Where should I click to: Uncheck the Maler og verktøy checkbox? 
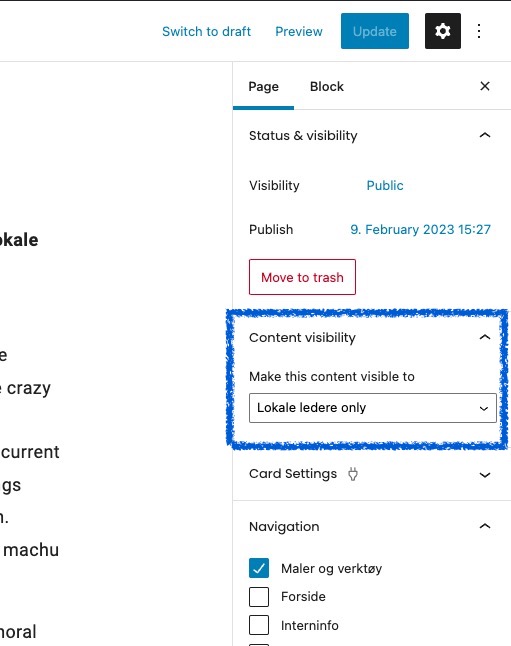pyautogui.click(x=259, y=568)
